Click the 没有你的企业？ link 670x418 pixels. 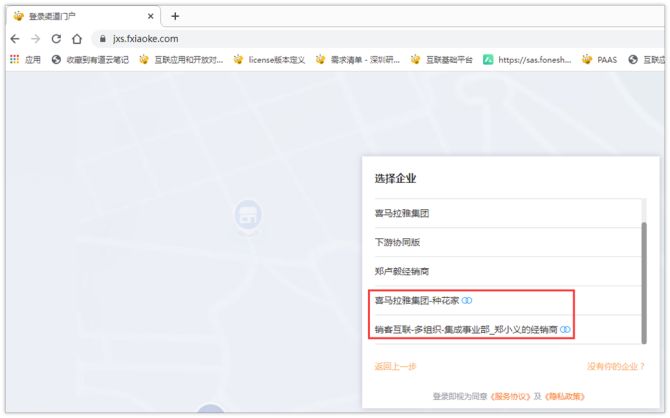pos(615,367)
